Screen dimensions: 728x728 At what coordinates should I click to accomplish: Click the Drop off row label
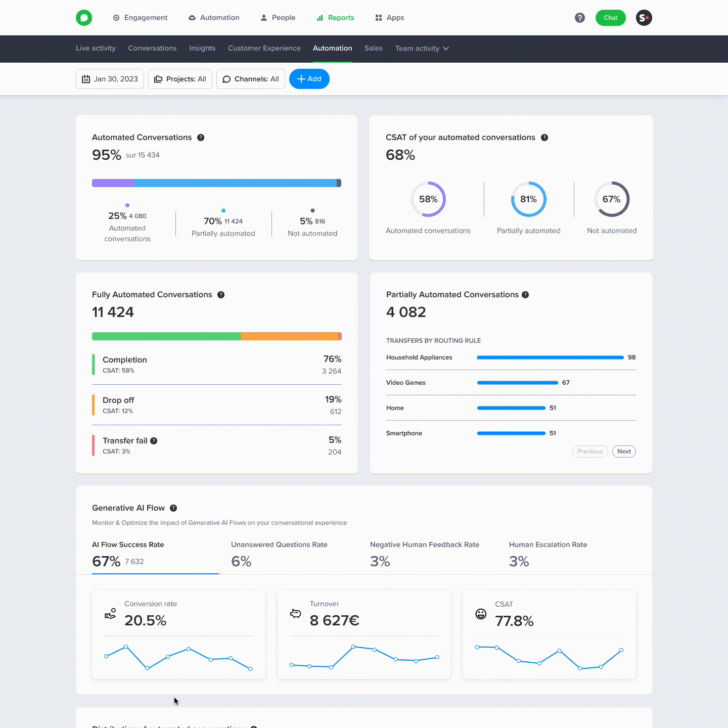(118, 400)
